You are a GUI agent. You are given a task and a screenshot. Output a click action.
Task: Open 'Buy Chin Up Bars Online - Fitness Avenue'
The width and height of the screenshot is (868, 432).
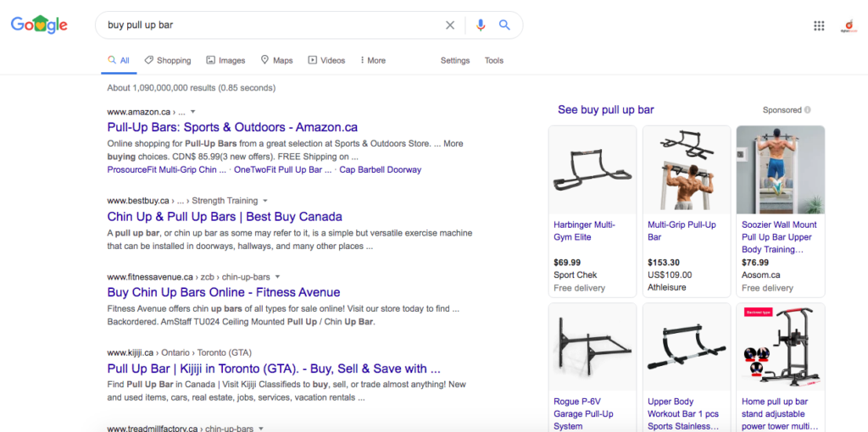point(224,292)
